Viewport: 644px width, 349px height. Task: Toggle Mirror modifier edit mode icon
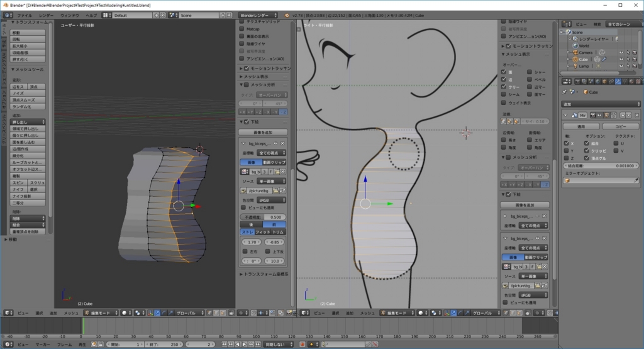[x=607, y=115]
